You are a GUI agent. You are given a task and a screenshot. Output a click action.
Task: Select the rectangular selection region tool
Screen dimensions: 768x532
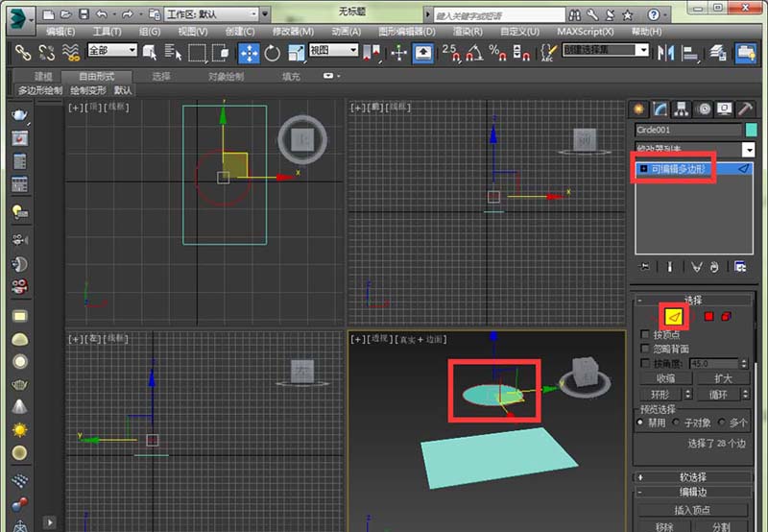(x=197, y=52)
